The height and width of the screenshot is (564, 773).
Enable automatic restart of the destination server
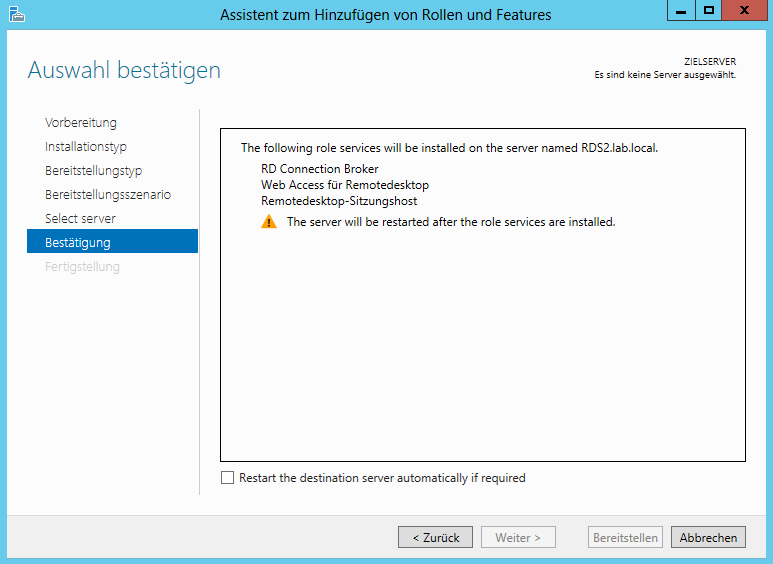[x=227, y=478]
